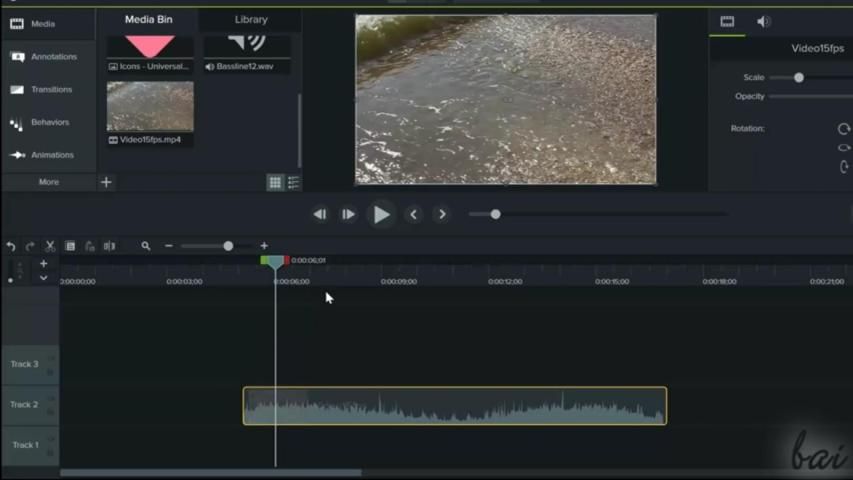Click the timeline zoom magnifier icon

click(x=146, y=246)
